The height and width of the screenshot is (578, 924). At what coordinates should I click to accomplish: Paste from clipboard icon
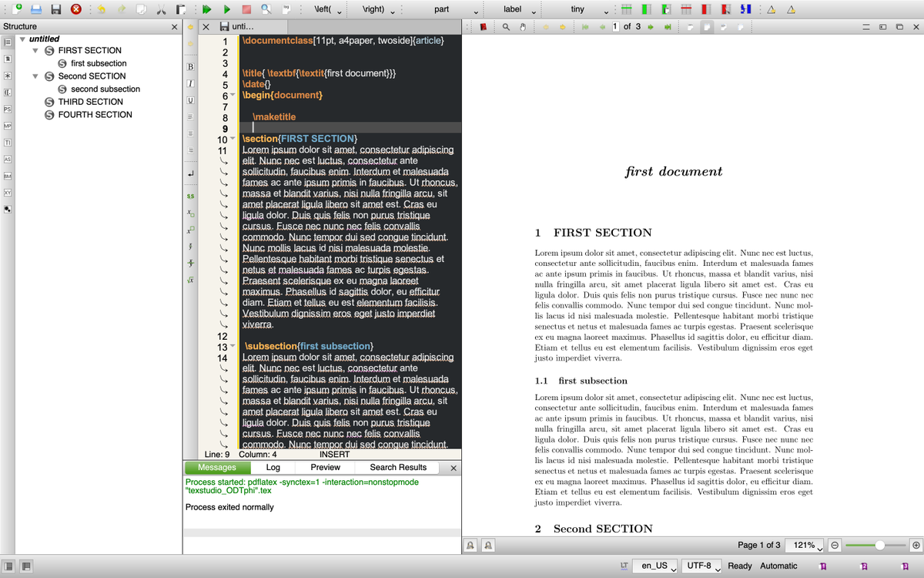180,9
